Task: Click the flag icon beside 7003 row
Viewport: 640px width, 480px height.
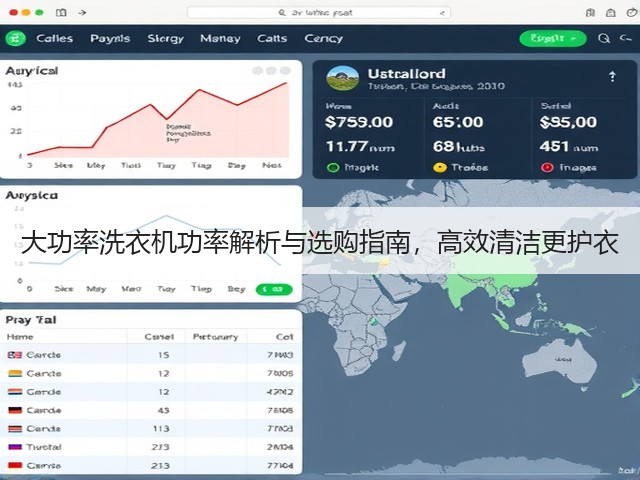Action: (x=15, y=355)
